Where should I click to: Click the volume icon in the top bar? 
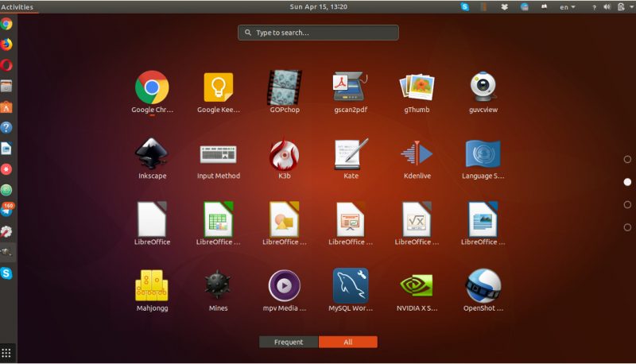coord(607,7)
